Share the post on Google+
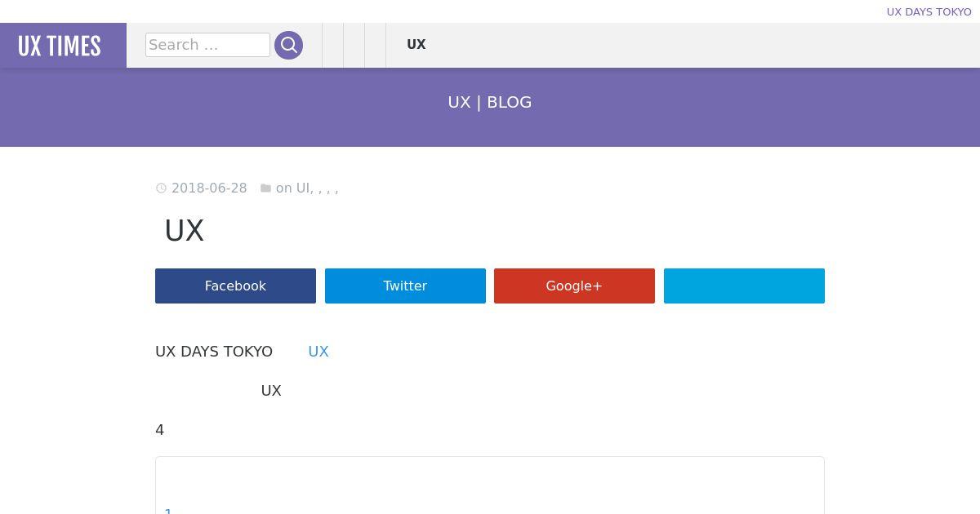Image resolution: width=980 pixels, height=514 pixels. coord(574,286)
